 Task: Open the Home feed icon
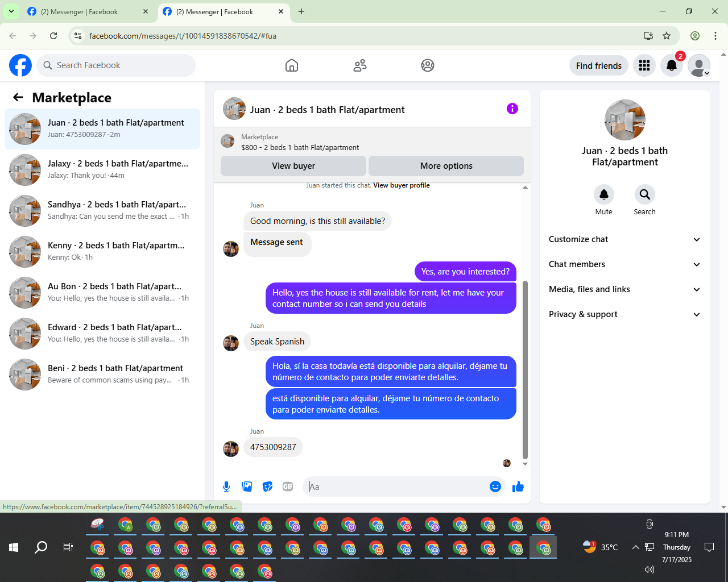[x=292, y=65]
